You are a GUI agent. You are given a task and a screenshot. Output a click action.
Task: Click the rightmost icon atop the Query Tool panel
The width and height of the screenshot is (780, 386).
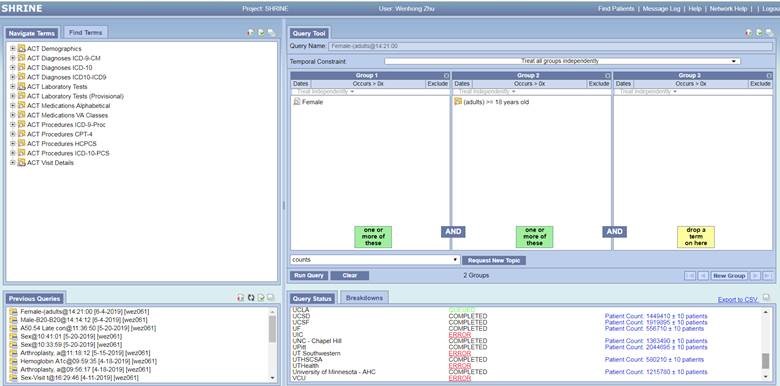click(x=769, y=33)
